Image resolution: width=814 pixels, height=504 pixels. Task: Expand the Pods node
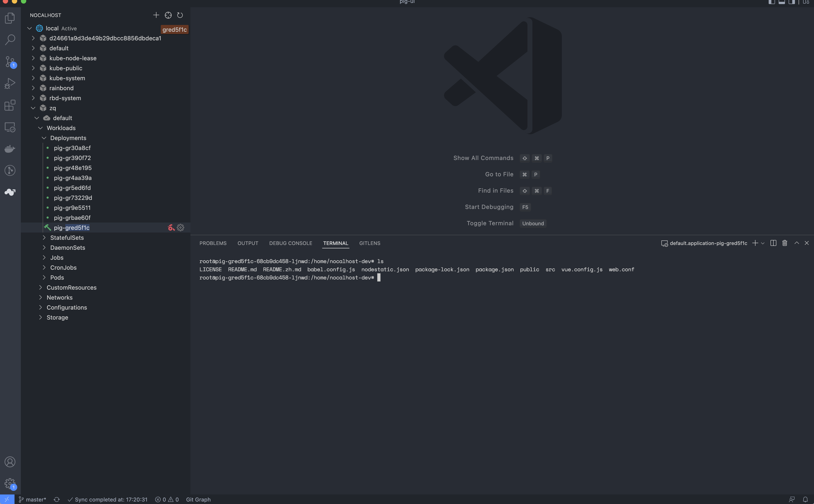[x=44, y=278]
